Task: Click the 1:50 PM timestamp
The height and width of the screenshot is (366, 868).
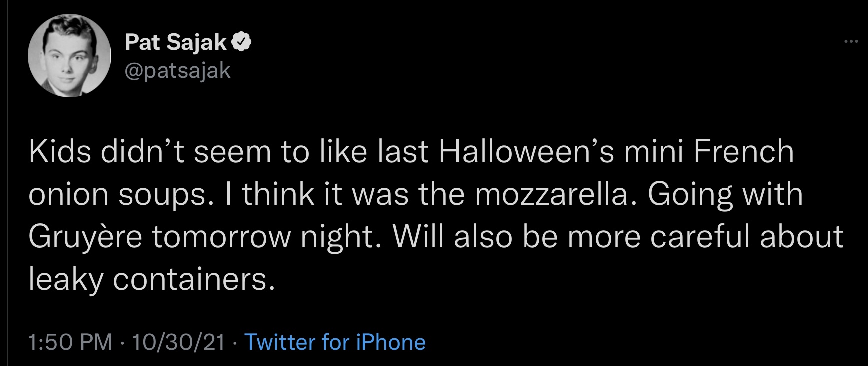Action: (x=70, y=342)
